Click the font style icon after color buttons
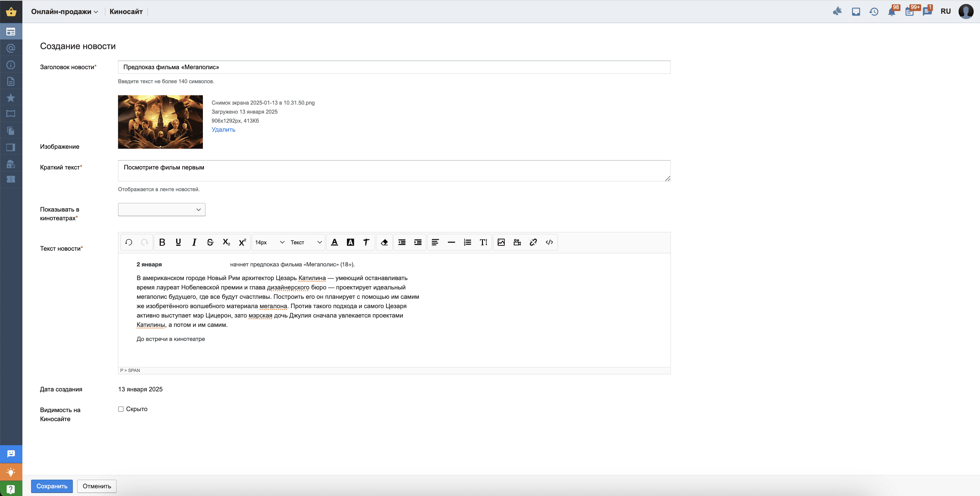980x496 pixels. (x=366, y=242)
